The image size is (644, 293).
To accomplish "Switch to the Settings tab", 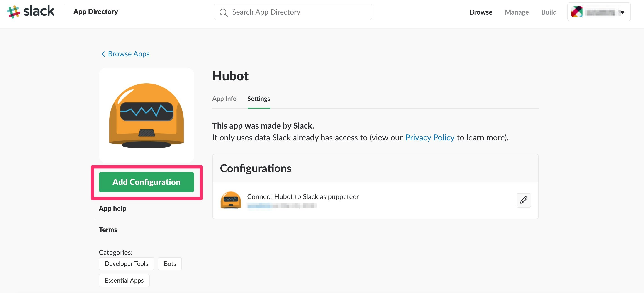I will pyautogui.click(x=259, y=99).
